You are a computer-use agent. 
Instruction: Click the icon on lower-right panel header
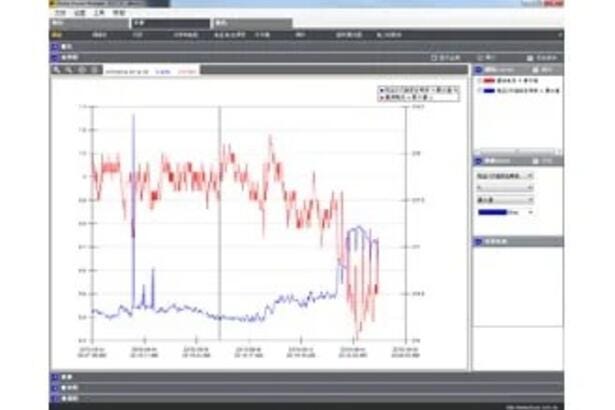(477, 241)
